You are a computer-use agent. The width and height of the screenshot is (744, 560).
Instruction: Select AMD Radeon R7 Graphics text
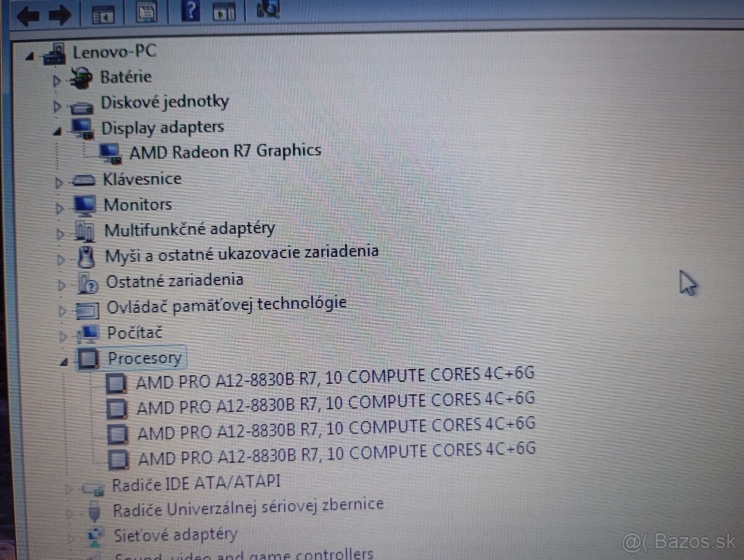coord(226,151)
